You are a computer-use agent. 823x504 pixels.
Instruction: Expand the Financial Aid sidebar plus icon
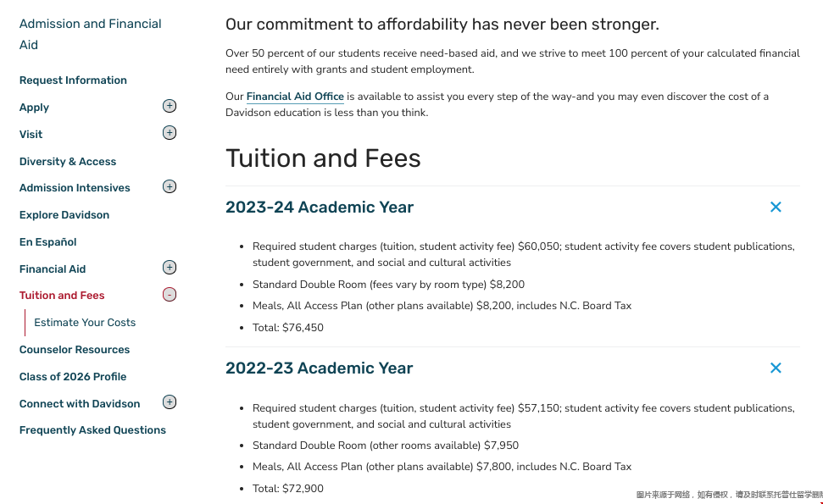click(169, 268)
